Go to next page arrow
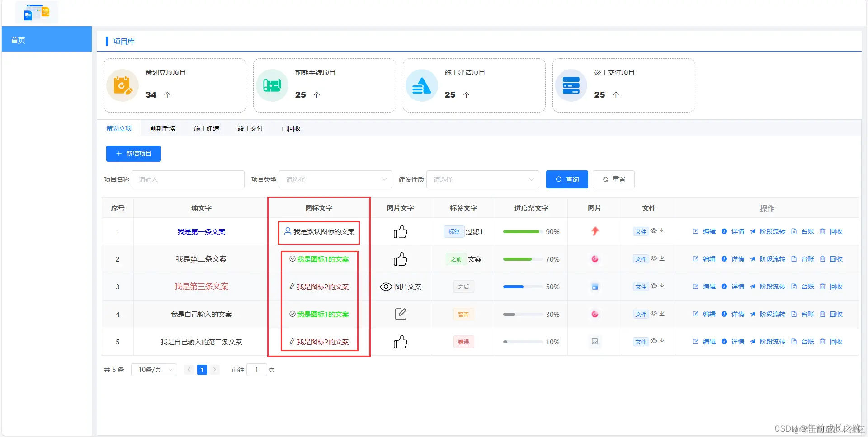Image resolution: width=868 pixels, height=437 pixels. pyautogui.click(x=215, y=370)
